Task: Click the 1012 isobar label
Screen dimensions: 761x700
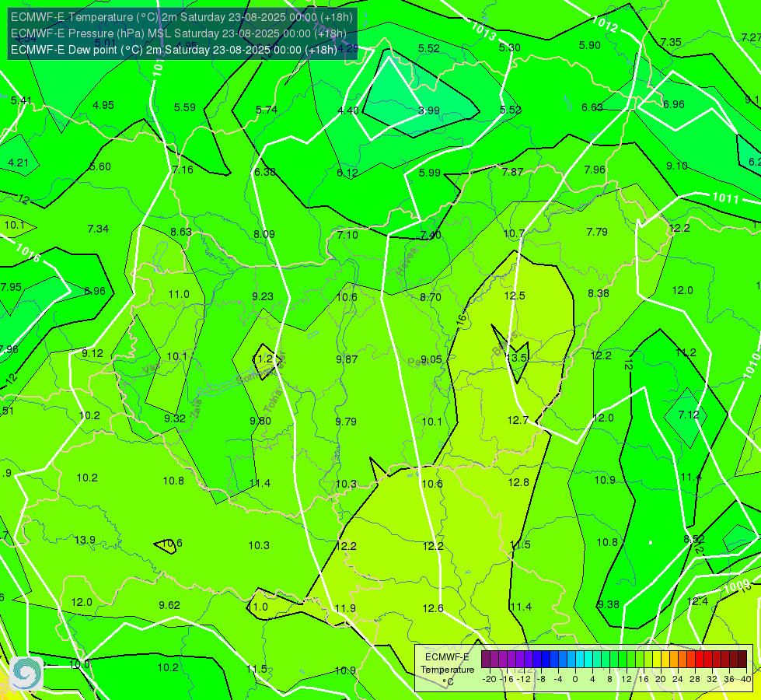Action: point(605,24)
